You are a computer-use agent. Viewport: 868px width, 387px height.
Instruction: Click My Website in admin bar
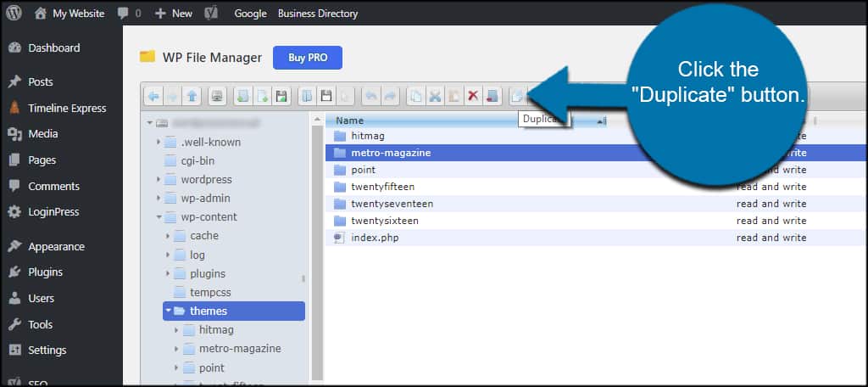click(x=70, y=14)
